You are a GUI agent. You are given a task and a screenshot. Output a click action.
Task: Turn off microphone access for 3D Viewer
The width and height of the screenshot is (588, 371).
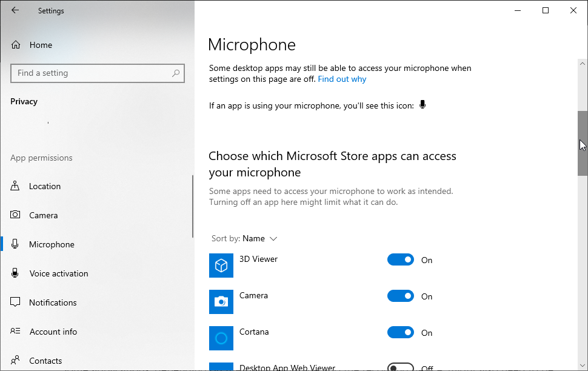(401, 260)
